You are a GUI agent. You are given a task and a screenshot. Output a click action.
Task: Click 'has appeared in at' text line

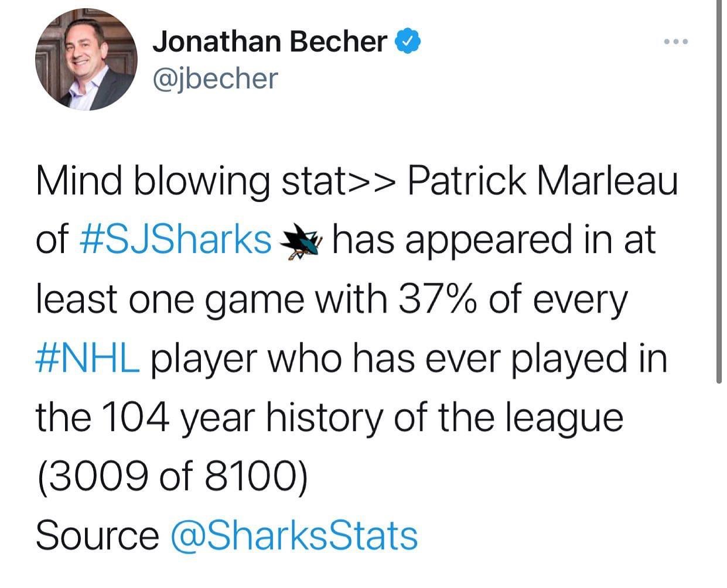[x=494, y=241]
